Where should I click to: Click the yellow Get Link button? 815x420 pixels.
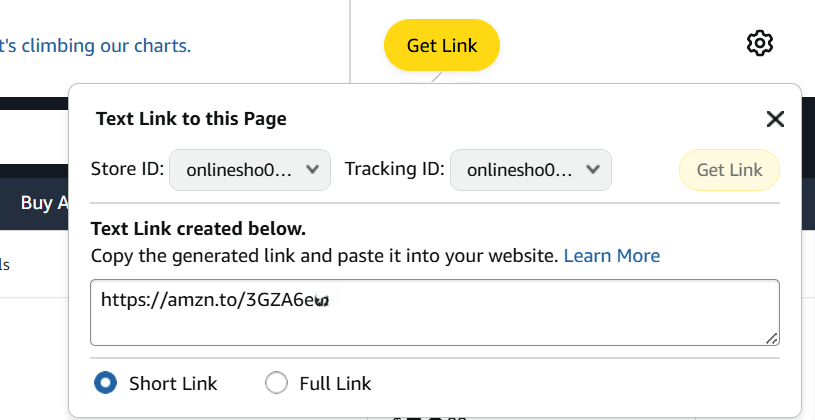(442, 45)
